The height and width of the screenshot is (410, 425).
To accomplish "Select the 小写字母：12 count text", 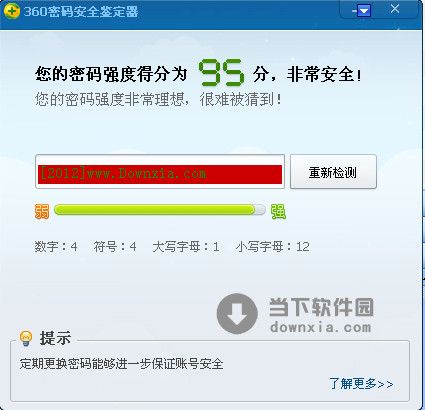I will tap(272, 247).
